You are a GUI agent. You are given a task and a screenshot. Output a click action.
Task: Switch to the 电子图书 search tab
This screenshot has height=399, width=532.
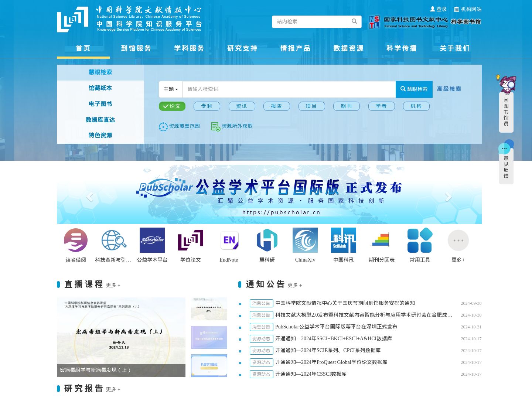click(x=100, y=104)
